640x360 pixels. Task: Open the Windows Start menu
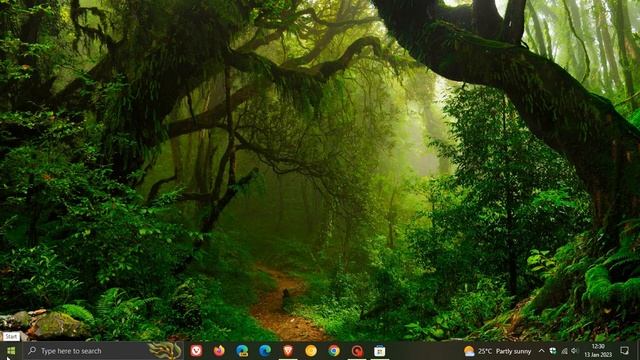click(11, 351)
